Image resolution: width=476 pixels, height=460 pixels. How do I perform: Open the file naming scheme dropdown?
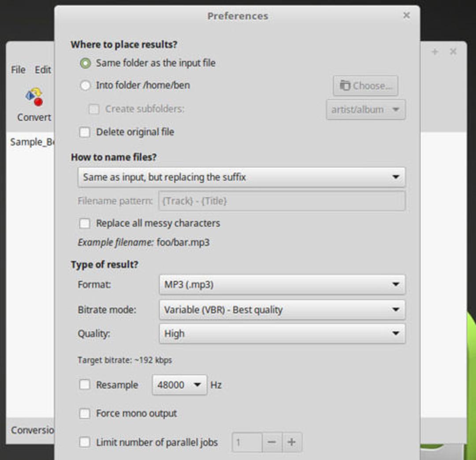(x=242, y=177)
